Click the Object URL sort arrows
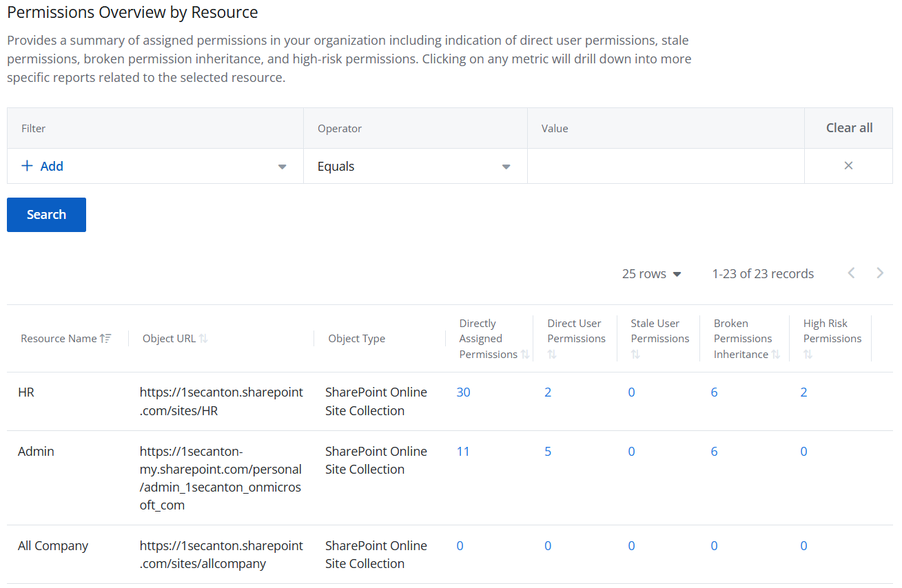The image size is (902, 588). point(203,338)
